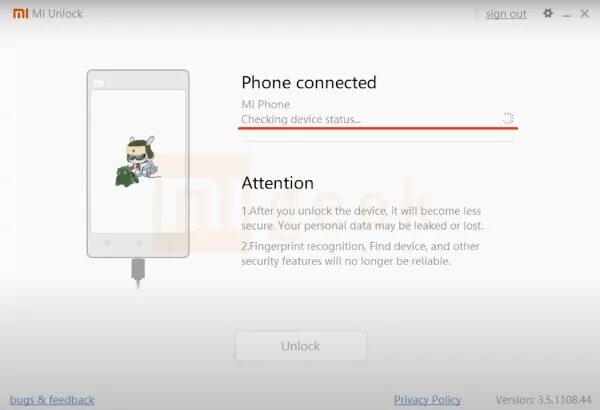Minimize the Mi Unlock window
The image size is (600, 410).
(x=567, y=15)
